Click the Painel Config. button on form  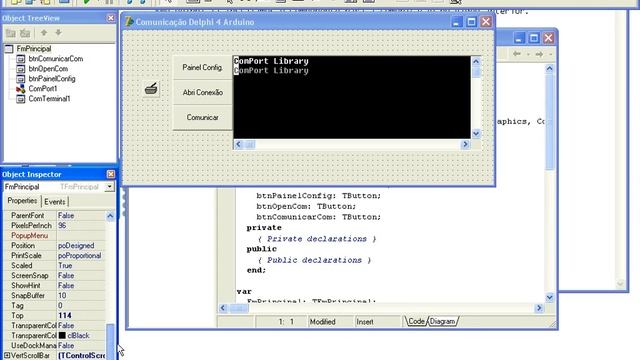point(202,67)
